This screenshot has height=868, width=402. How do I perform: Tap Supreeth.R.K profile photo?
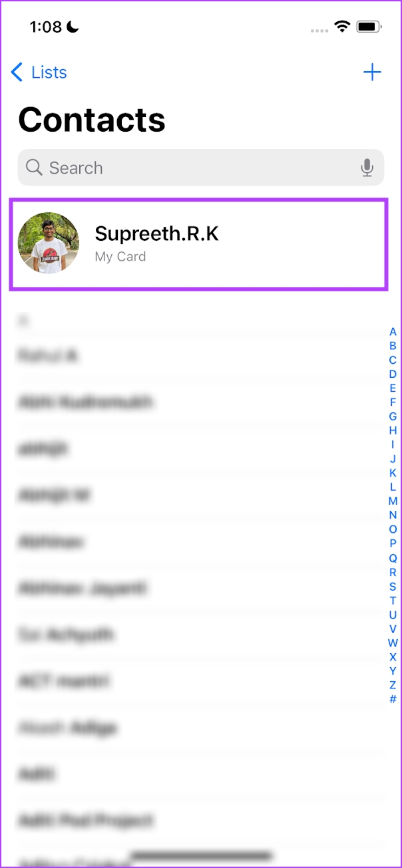pos(48,243)
